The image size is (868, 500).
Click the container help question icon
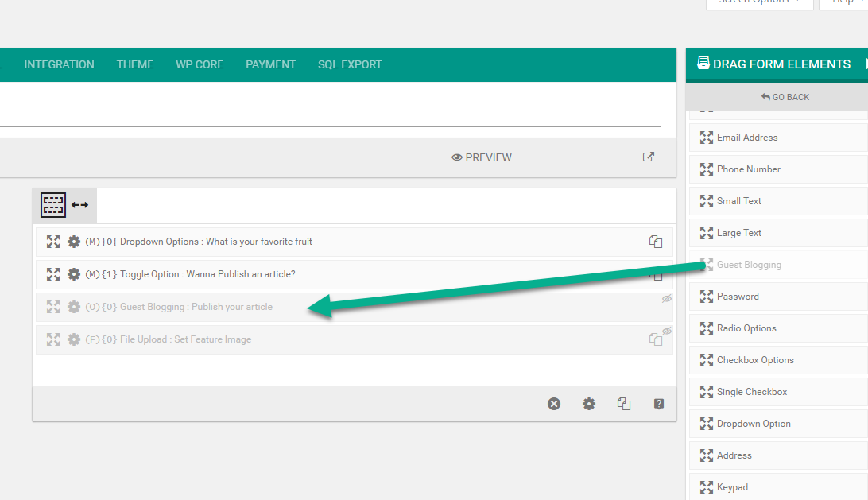point(659,404)
